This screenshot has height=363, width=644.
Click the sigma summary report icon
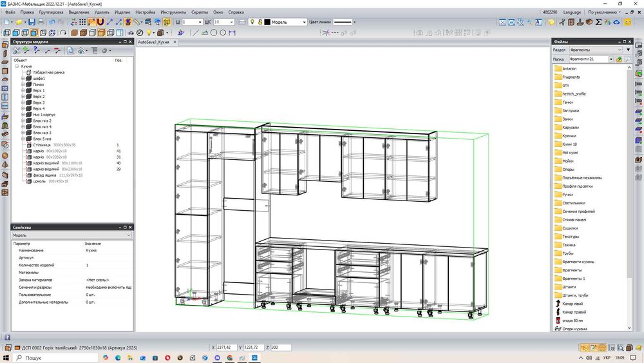pyautogui.click(x=598, y=22)
